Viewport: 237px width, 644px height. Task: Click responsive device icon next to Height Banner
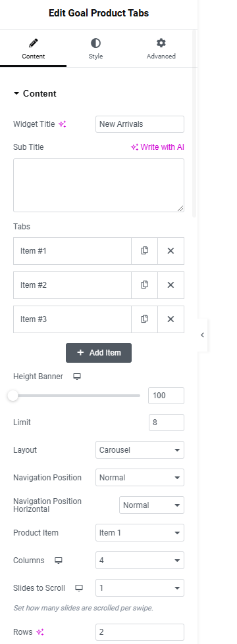pos(77,376)
